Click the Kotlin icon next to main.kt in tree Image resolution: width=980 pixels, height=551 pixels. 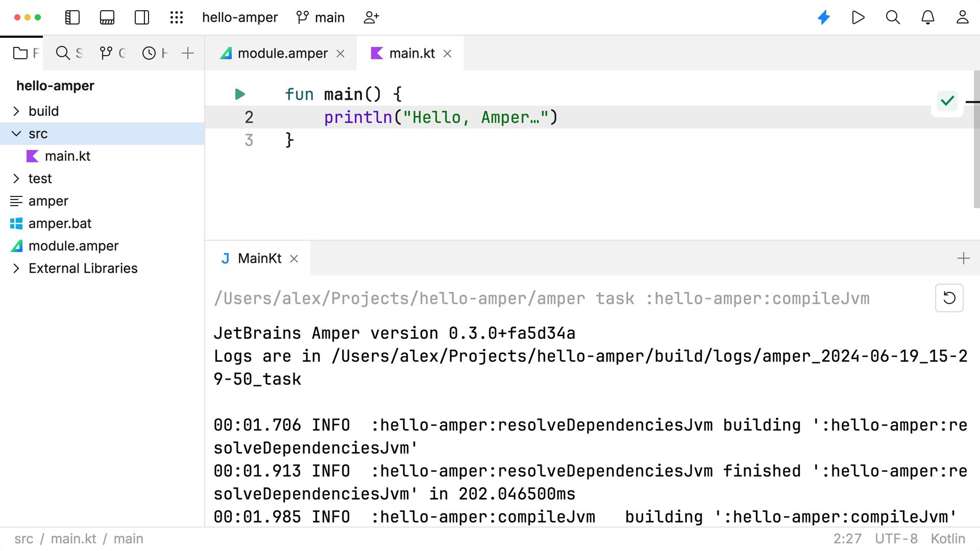click(33, 156)
